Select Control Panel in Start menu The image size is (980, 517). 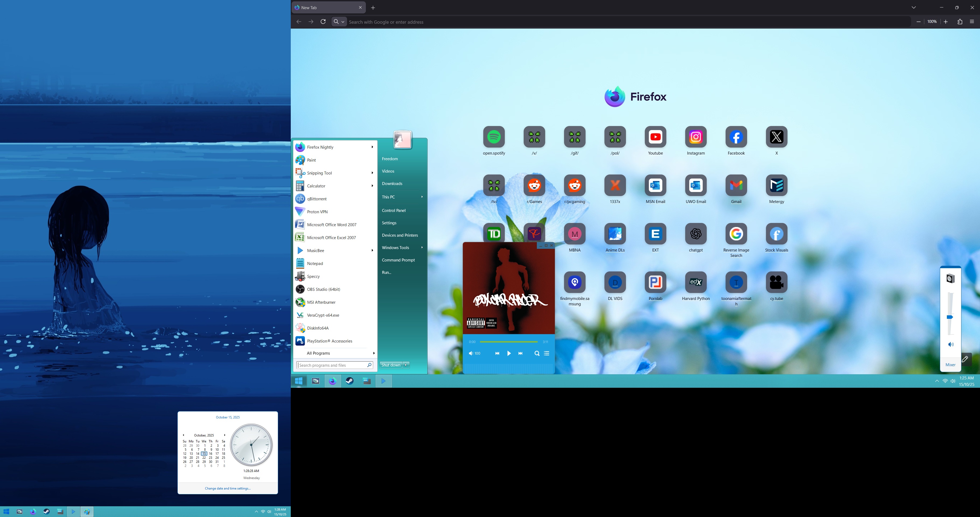(393, 210)
